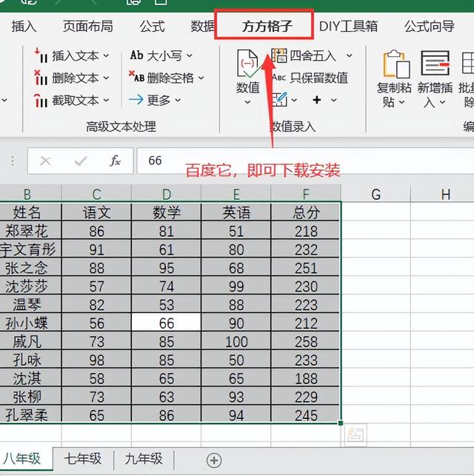474x476 pixels.
Task: Switch to the 页面布局 tab
Action: pyautogui.click(x=87, y=27)
